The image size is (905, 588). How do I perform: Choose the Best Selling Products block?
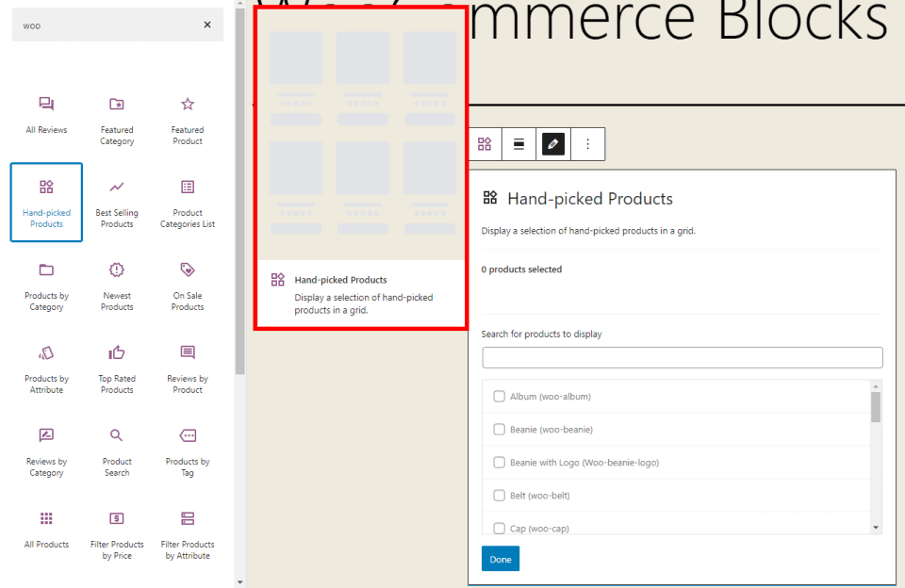pyautogui.click(x=116, y=200)
